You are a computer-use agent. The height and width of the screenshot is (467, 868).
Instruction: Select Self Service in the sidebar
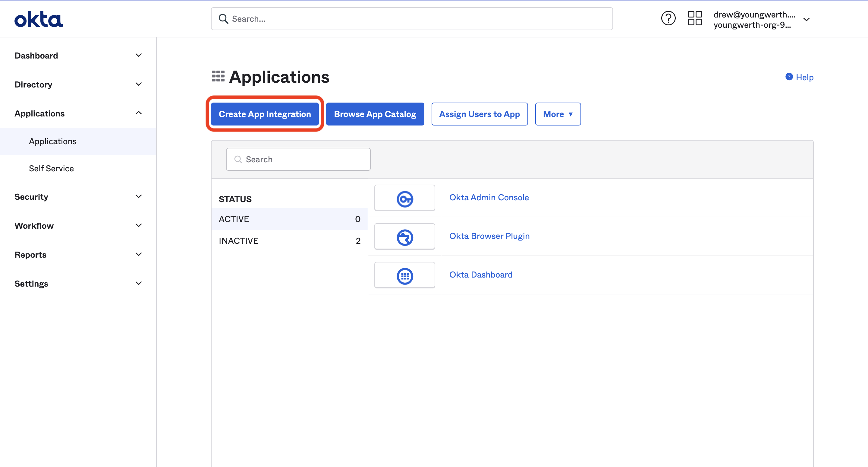click(x=51, y=168)
